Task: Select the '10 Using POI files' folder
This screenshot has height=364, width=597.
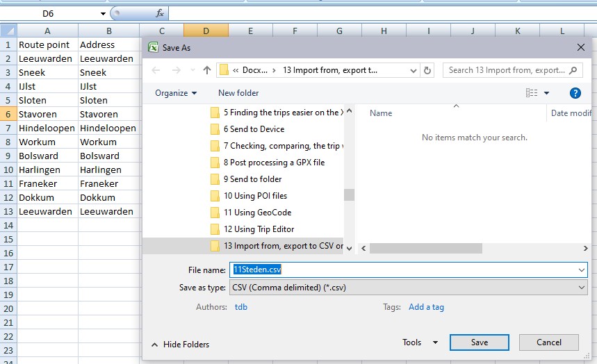Action: click(x=255, y=196)
